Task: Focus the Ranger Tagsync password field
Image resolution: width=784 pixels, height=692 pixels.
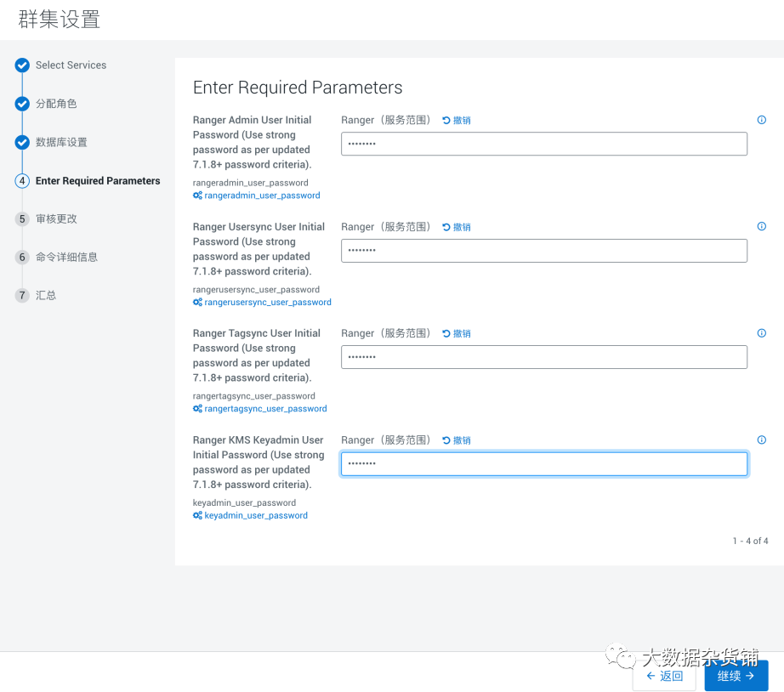Action: (544, 357)
